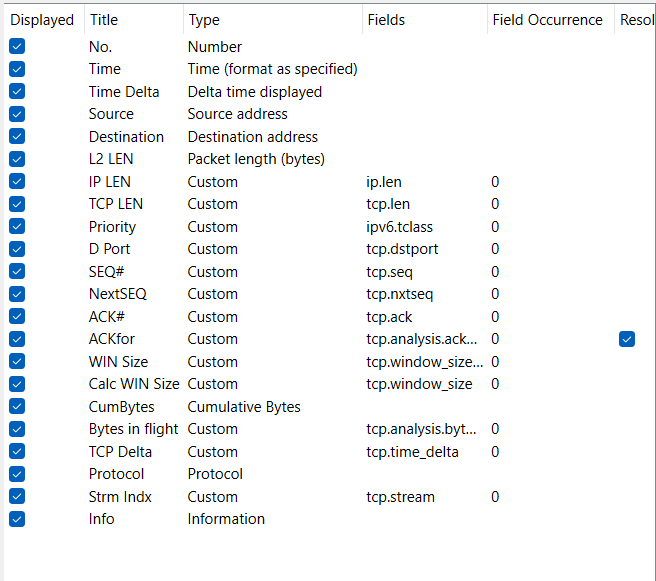Uncheck the Displayed checkbox for No. column
Screen dimensions: 656x581
click(x=17, y=47)
